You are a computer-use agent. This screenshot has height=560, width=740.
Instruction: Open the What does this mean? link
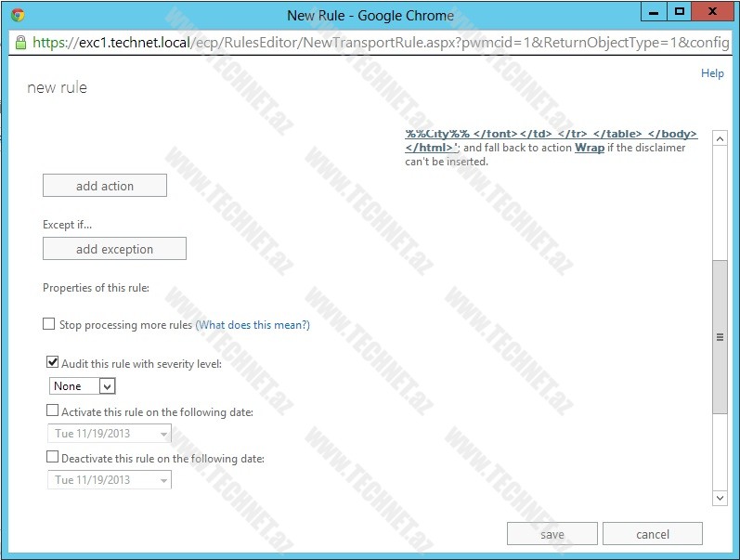click(253, 325)
